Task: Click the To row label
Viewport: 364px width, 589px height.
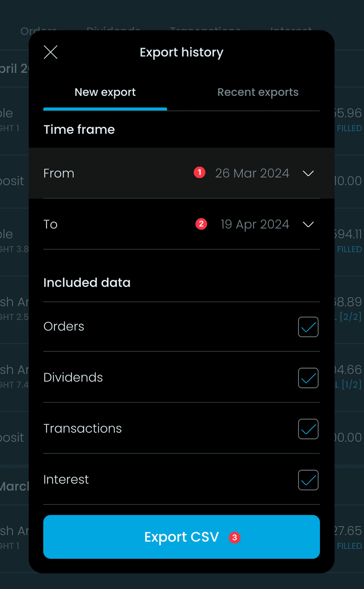Action: pos(51,225)
